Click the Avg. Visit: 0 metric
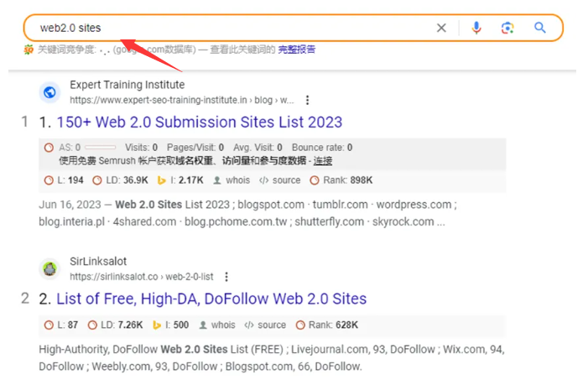588x390 pixels. 258,148
